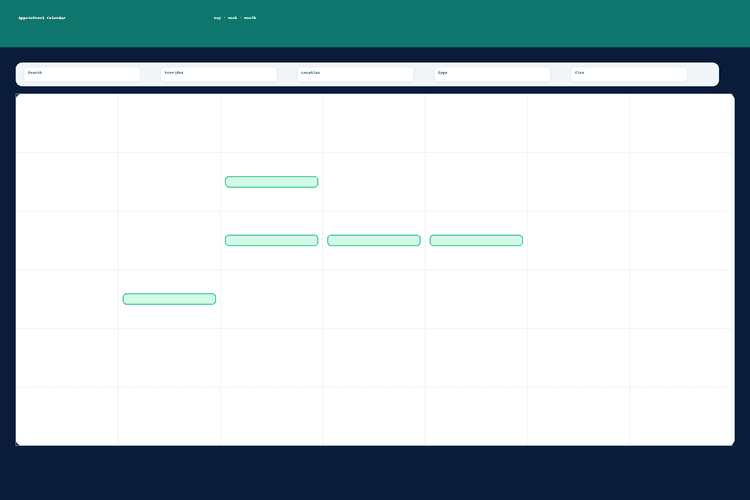Select the middle appointment in the third week row
This screenshot has width=750, height=500.
click(374, 240)
